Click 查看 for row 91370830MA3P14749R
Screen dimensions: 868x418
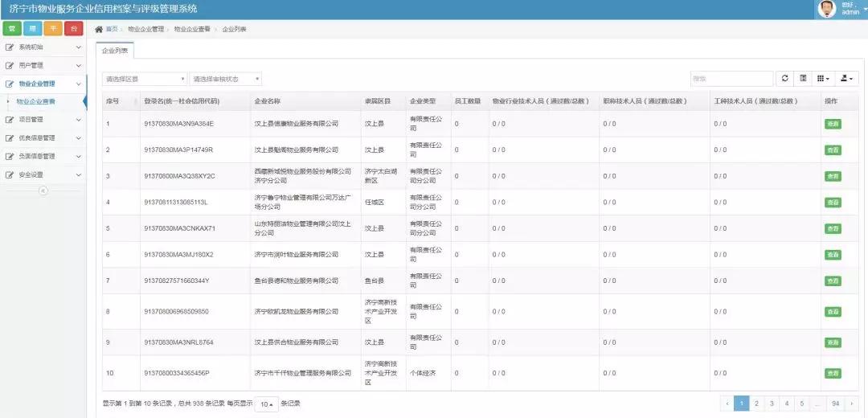[833, 150]
